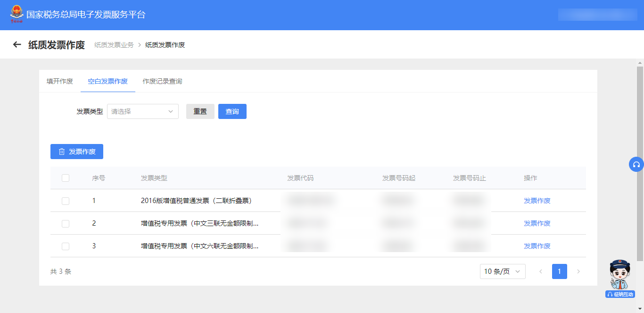Click the back arrow beside 纸质发票作废
Screen dimensions: 644x313
pyautogui.click(x=17, y=45)
